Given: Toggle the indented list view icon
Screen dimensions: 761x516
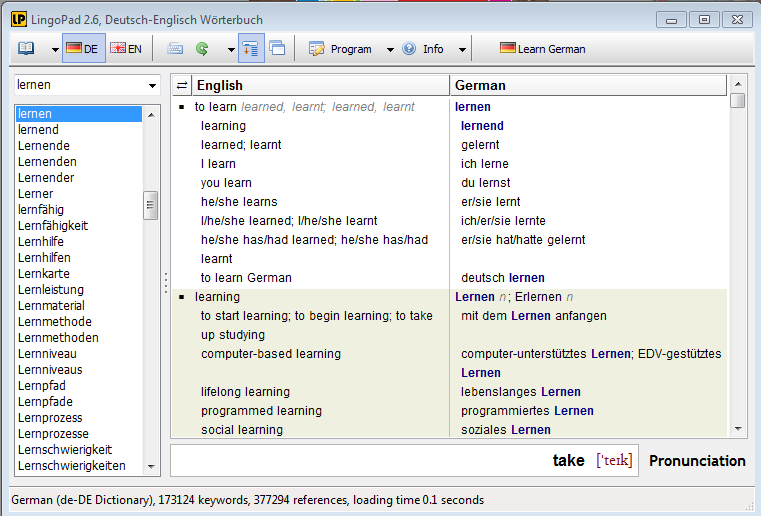Looking at the screenshot, I should coord(251,49).
